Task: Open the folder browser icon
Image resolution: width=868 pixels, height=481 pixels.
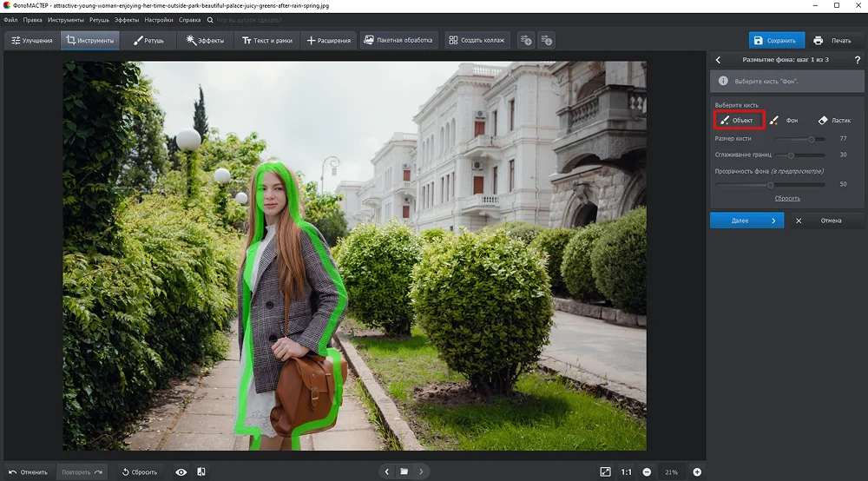Action: coord(404,471)
